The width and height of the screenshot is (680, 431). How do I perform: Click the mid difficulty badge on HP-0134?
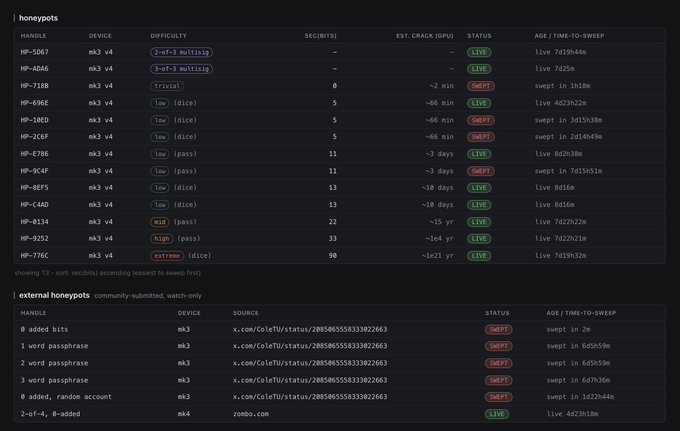[160, 222]
